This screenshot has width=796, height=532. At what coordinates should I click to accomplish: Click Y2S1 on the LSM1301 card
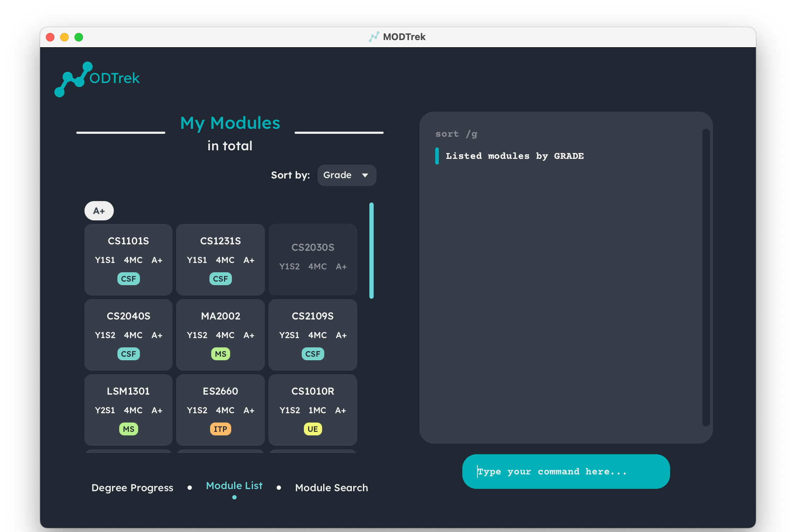point(105,410)
